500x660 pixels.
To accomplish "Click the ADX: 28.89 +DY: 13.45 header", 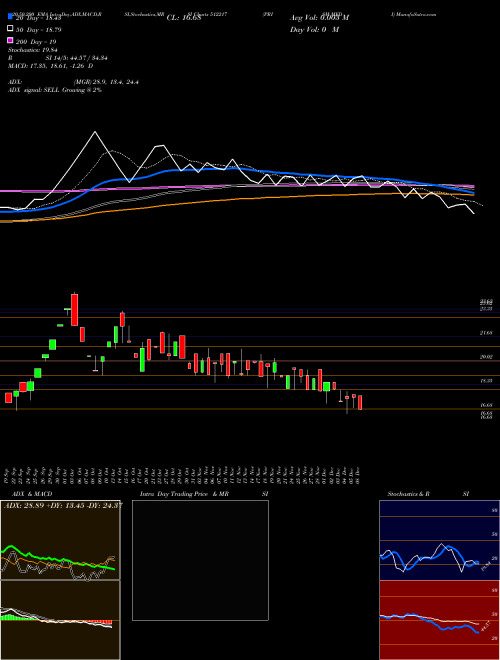I will 63,505.
